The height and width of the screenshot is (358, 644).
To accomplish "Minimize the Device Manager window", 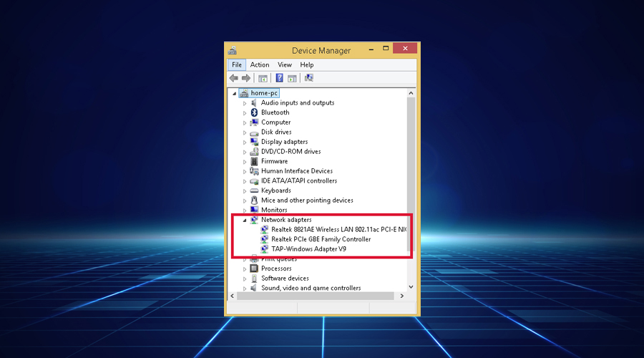I will click(371, 49).
